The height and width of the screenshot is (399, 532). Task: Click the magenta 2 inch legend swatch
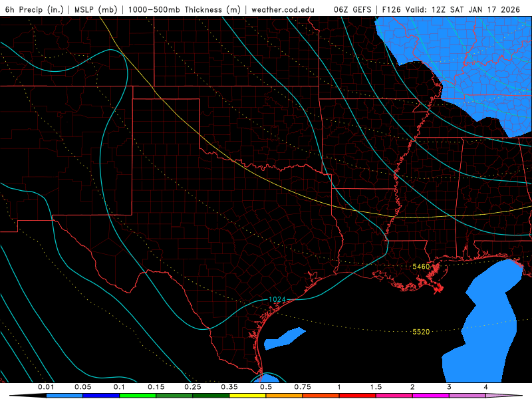431,396
